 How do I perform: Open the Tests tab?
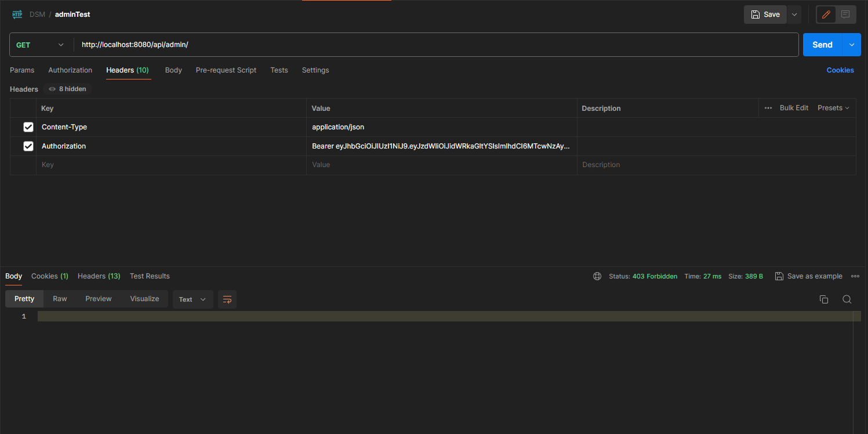point(279,70)
